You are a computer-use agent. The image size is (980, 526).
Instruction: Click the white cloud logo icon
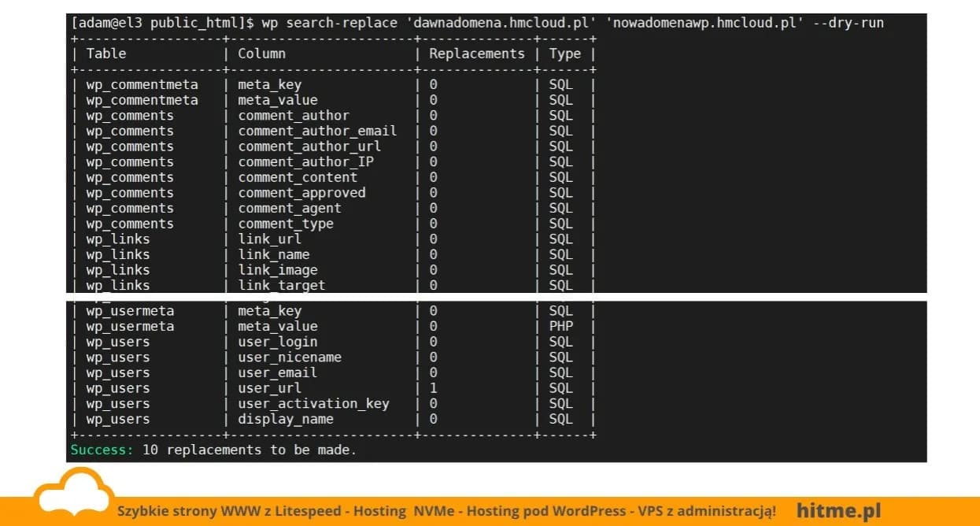click(x=68, y=494)
